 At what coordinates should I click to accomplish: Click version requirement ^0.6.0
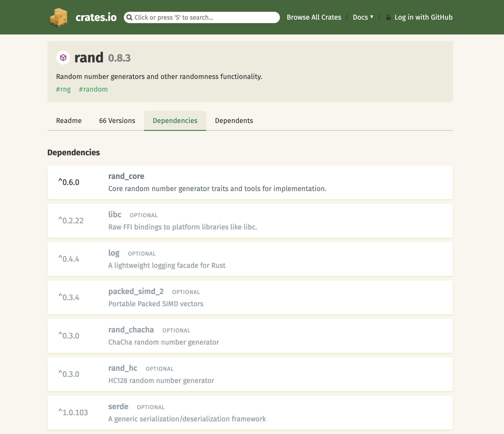[69, 182]
